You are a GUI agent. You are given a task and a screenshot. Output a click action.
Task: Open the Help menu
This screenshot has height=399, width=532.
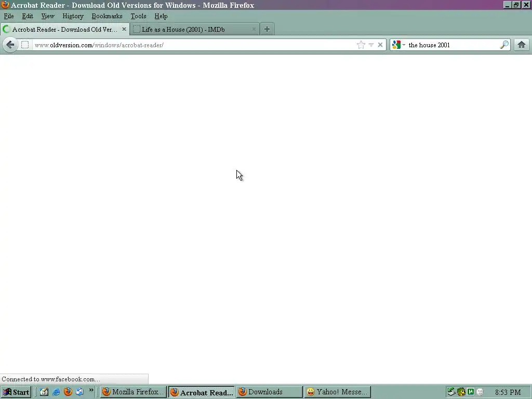161,16
